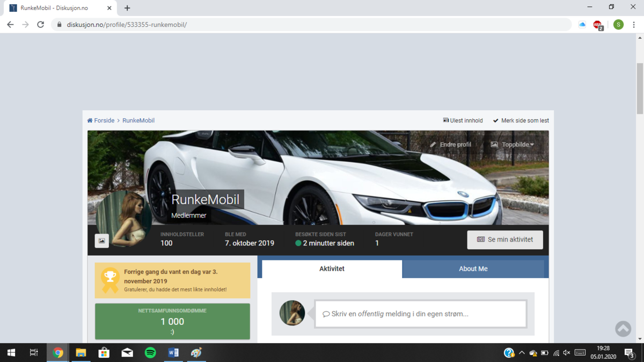644x362 pixels.
Task: Click the Get Help tray icon
Action: click(509, 353)
